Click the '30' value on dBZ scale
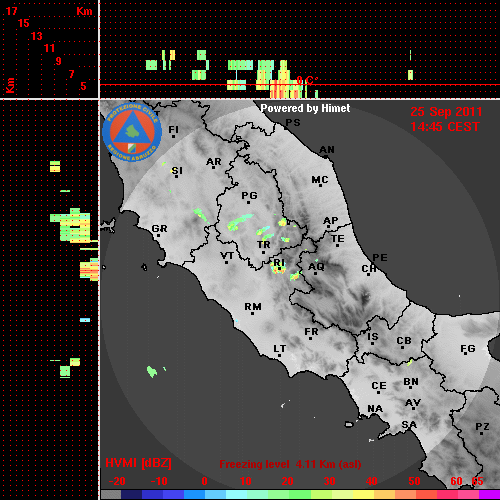The height and width of the screenshot is (500, 500). (x=329, y=481)
